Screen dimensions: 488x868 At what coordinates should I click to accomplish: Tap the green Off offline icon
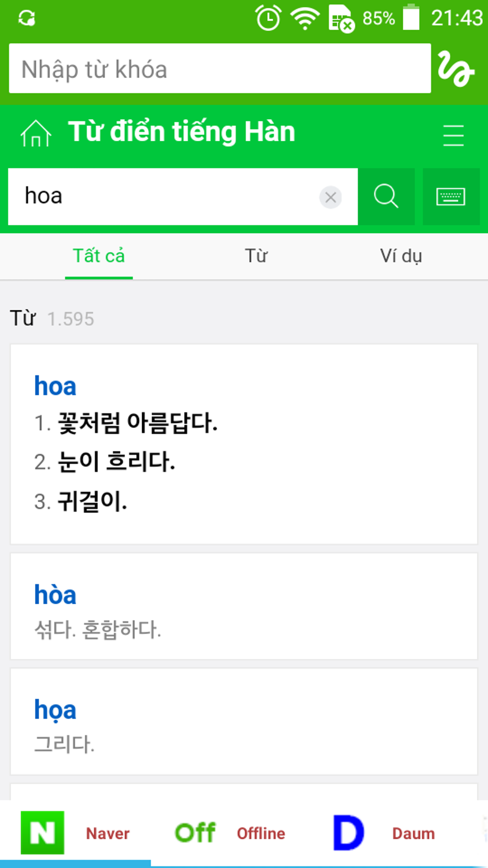[195, 833]
